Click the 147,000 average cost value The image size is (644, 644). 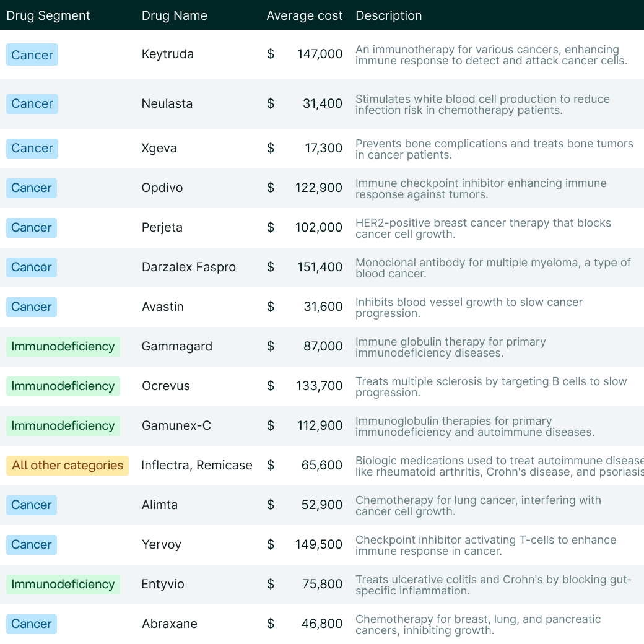point(320,54)
